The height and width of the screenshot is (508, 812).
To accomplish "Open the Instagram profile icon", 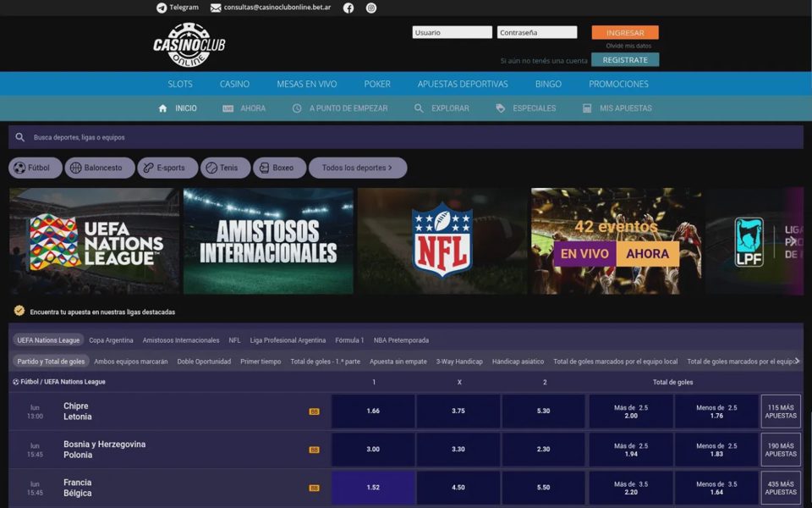I will 371,8.
